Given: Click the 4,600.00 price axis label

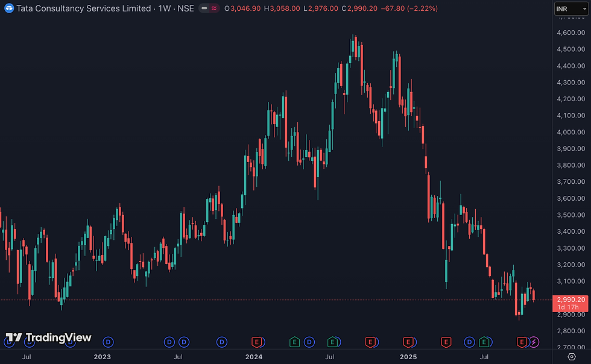Looking at the screenshot, I should click(571, 33).
